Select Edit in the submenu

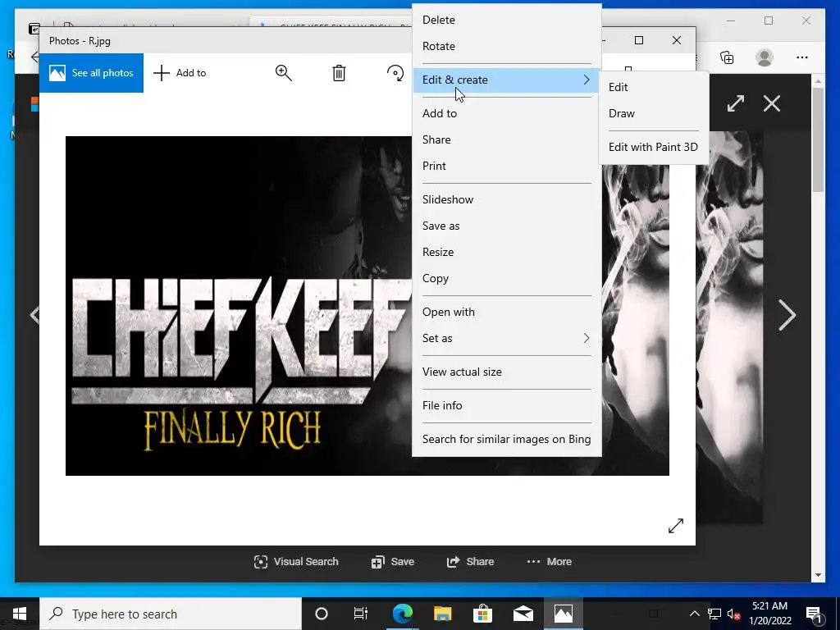coord(654,87)
